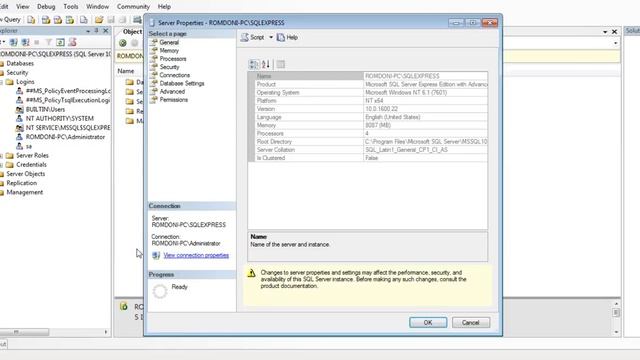640x360 pixels.
Task: Select the Memory page
Action: pos(169,51)
